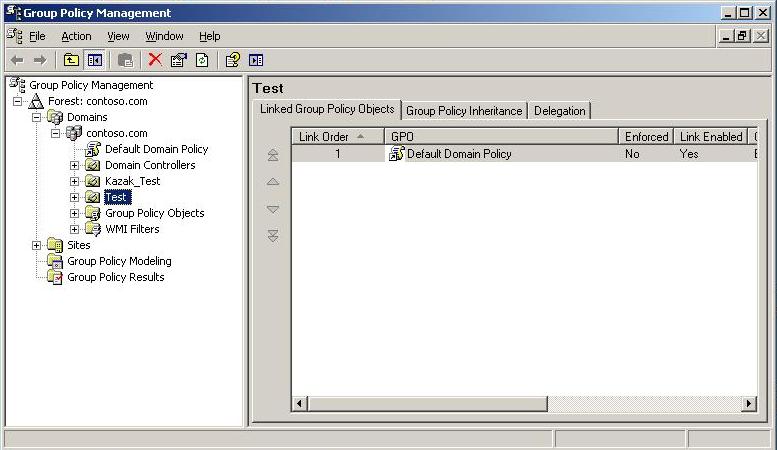Switch to the Delegation tab
Viewport: 777px width, 450px height.
(559, 111)
